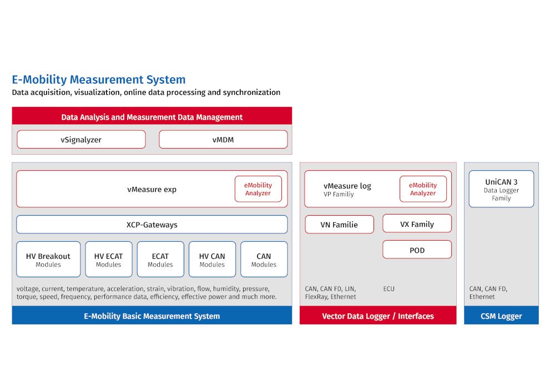The height and width of the screenshot is (392, 555).
Task: Click the CSM Logger blue bar
Action: coord(501,316)
